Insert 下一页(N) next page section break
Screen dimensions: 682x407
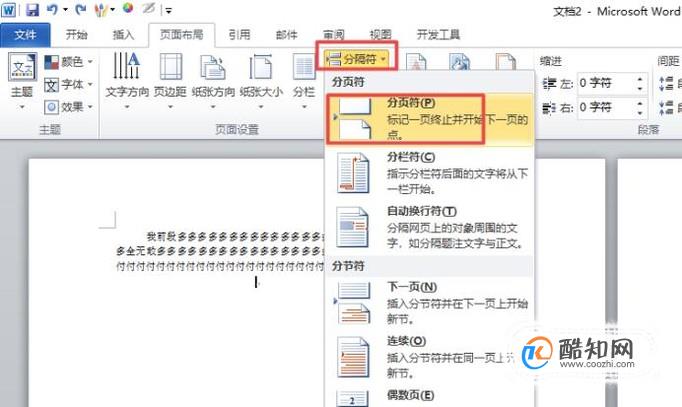click(x=429, y=303)
